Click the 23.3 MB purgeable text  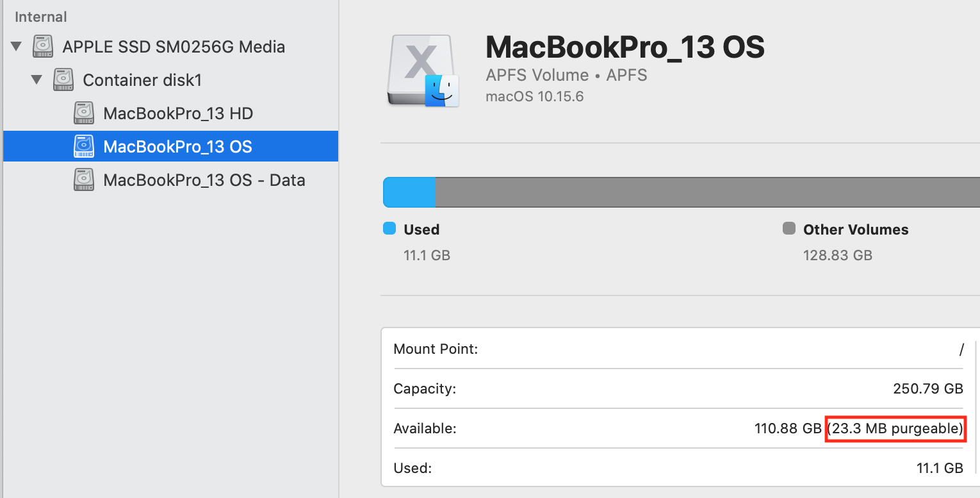pyautogui.click(x=895, y=428)
